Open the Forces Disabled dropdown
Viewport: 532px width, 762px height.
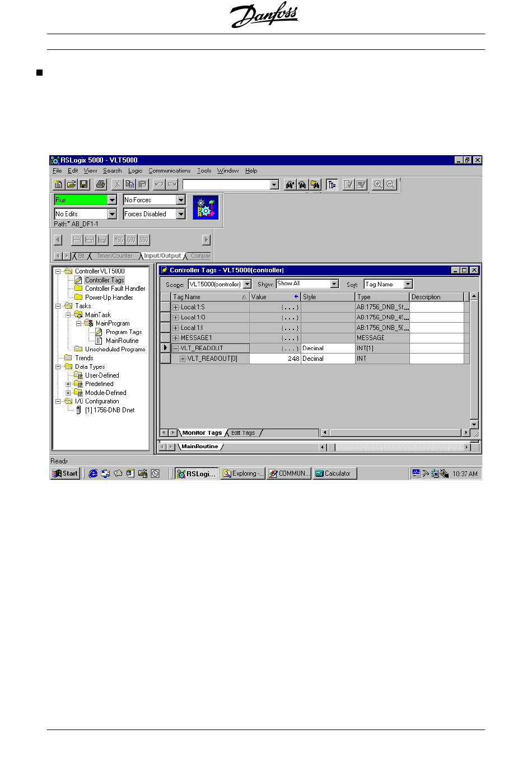[x=181, y=214]
